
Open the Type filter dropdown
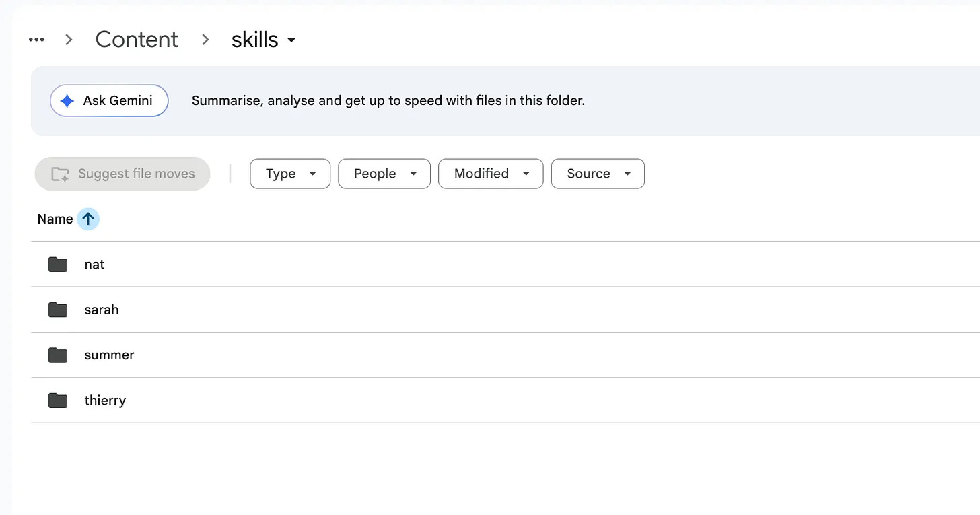(290, 174)
